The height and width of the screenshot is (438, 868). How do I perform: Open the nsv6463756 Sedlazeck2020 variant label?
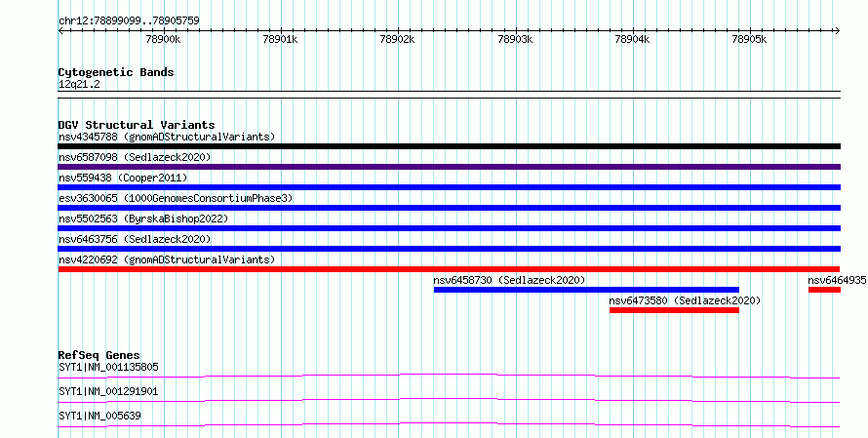[x=135, y=239]
